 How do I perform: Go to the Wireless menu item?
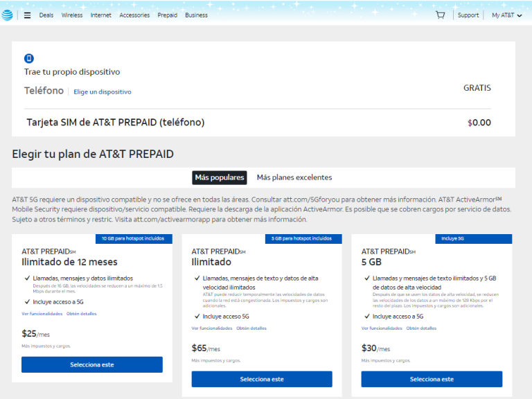coord(71,15)
